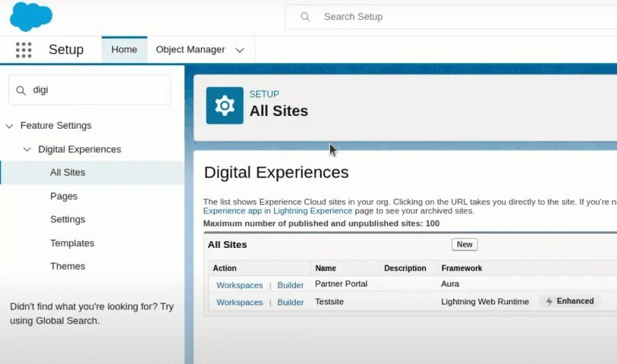617x364 pixels.
Task: Click the Salesforce cloud logo
Action: point(31,17)
